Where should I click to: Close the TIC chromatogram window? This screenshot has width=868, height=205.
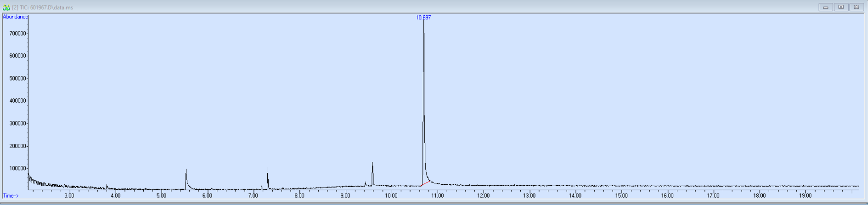(856, 7)
